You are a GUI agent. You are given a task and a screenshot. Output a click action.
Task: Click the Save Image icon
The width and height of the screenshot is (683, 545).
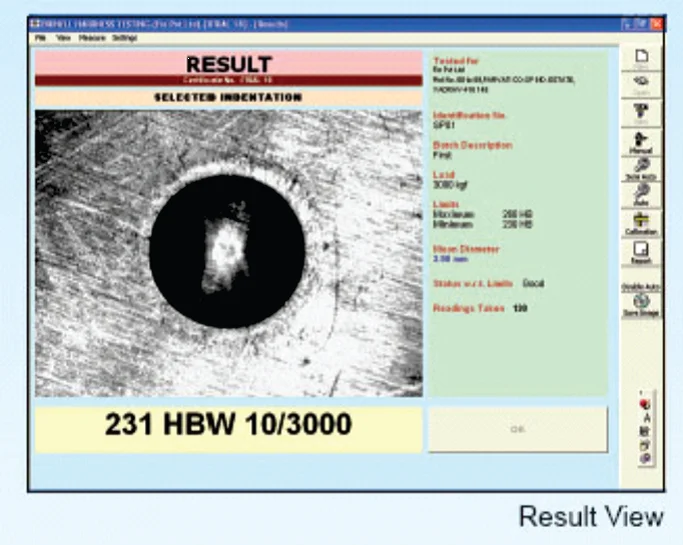pos(641,305)
